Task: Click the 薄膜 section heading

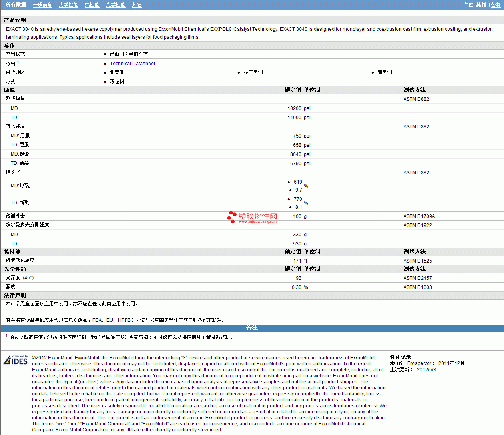Action: pyautogui.click(x=10, y=90)
